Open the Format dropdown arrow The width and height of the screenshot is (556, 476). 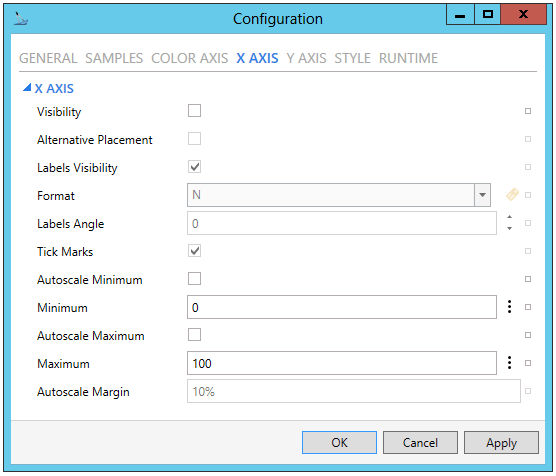(x=482, y=195)
